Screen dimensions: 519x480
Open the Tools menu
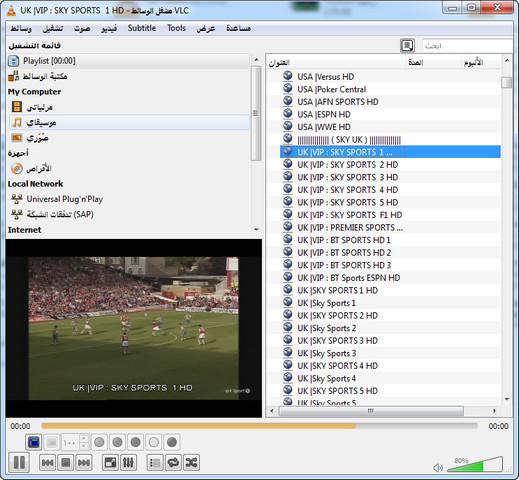click(x=176, y=28)
